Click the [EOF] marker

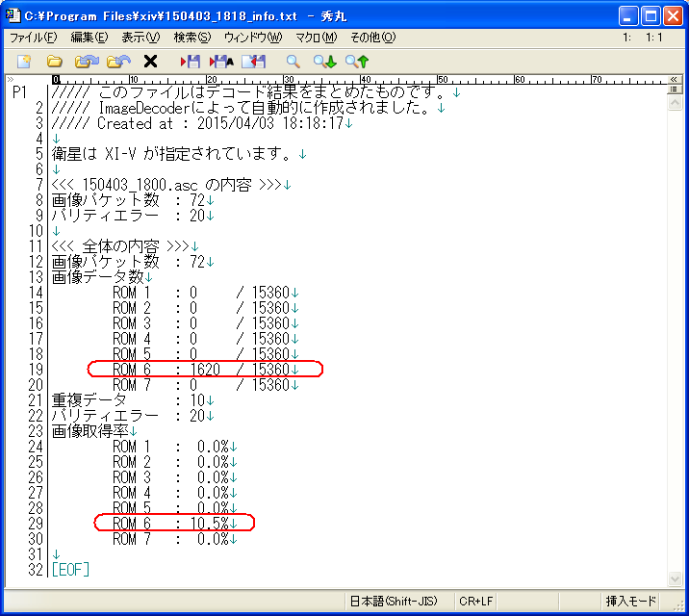pyautogui.click(x=70, y=570)
